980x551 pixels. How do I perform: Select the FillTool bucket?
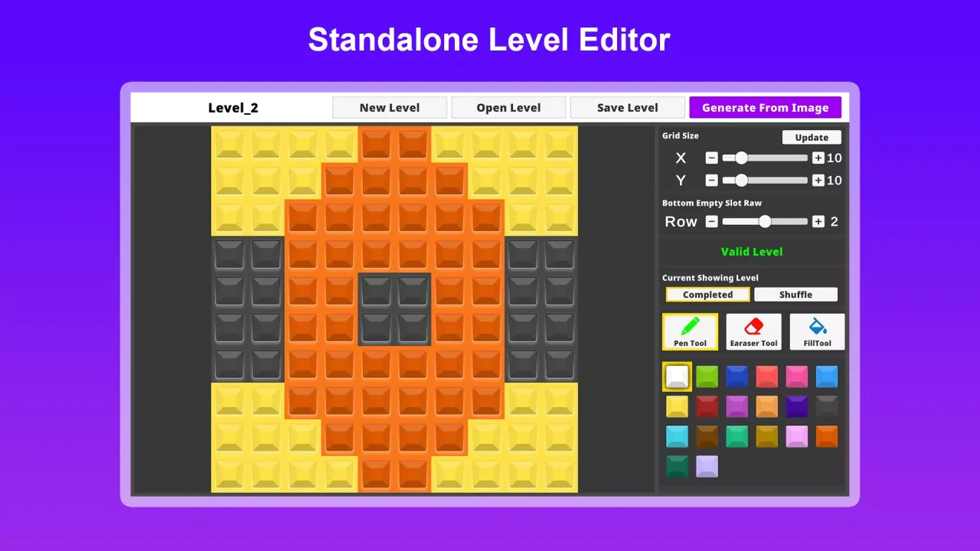coord(817,332)
